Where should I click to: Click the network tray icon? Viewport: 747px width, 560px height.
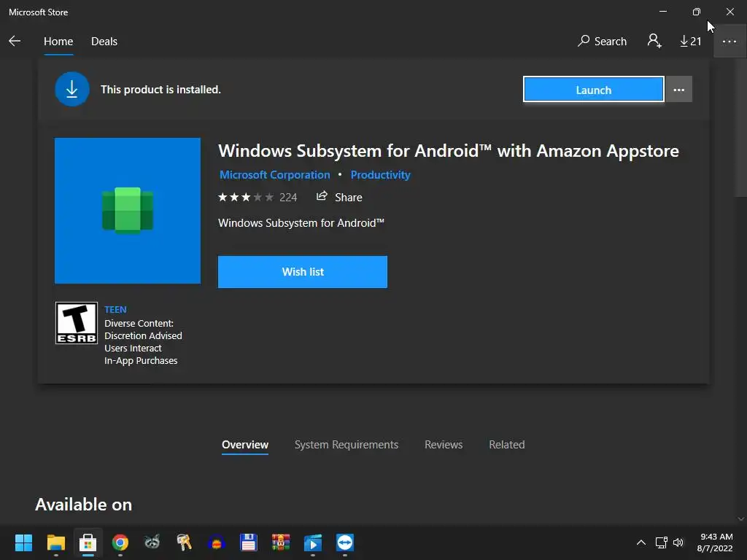click(661, 542)
